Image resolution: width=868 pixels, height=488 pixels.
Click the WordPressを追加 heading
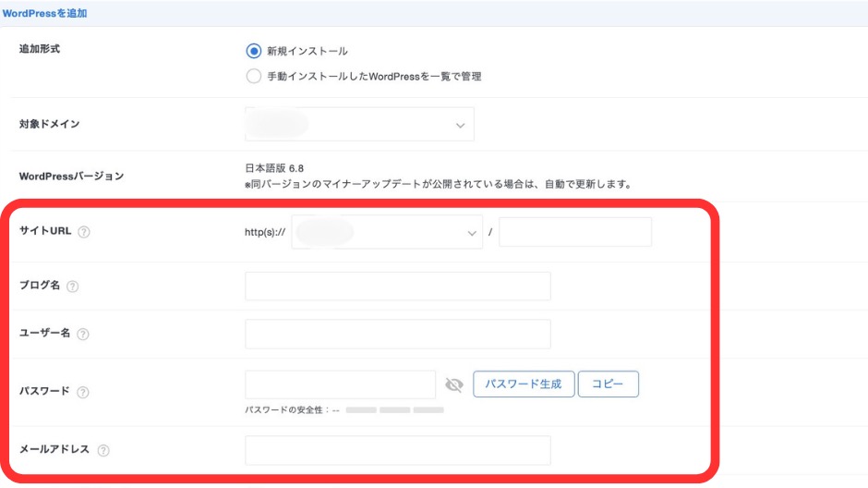pos(45,13)
